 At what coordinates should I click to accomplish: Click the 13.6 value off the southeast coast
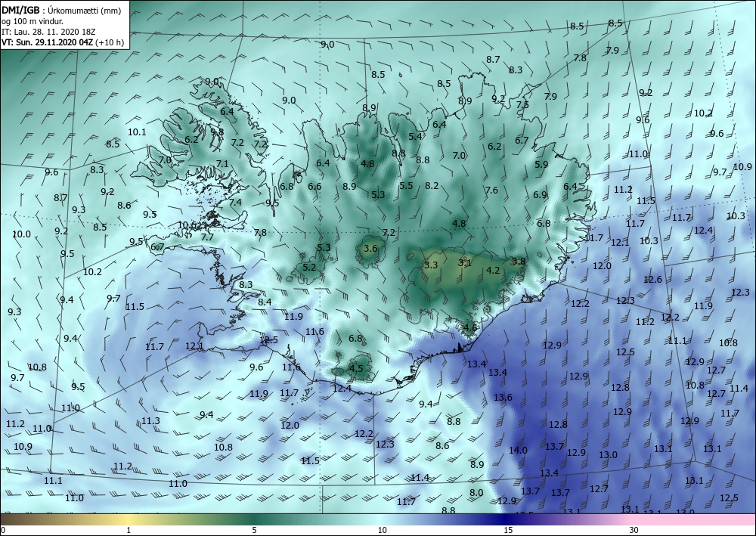click(x=503, y=397)
